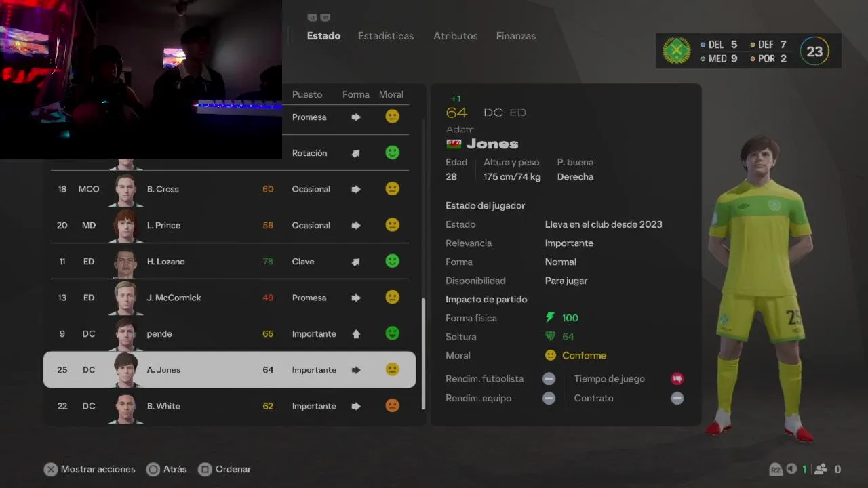Click squad size 23 circle
This screenshot has width=868, height=488.
pyautogui.click(x=814, y=51)
